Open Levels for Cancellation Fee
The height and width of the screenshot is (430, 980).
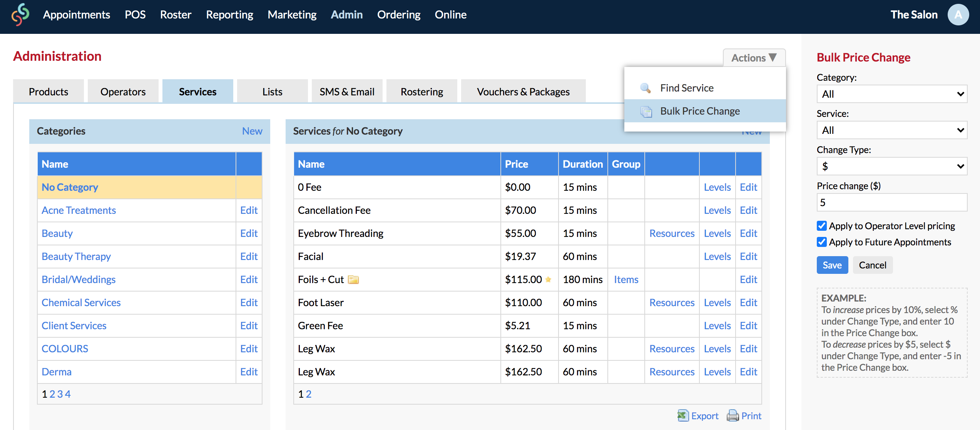coord(717,210)
